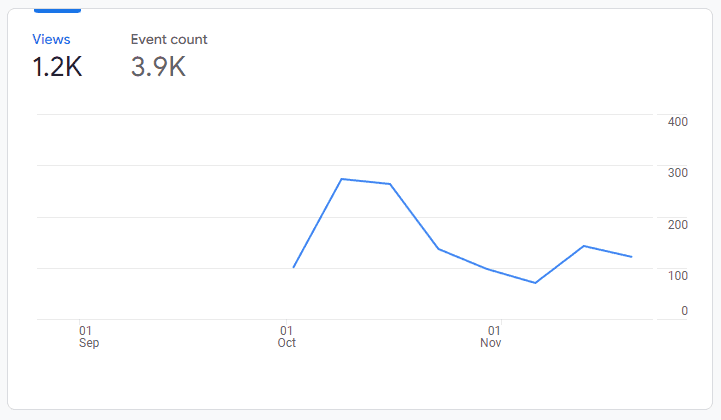Click the mid-November secondary peak point

coord(584,246)
